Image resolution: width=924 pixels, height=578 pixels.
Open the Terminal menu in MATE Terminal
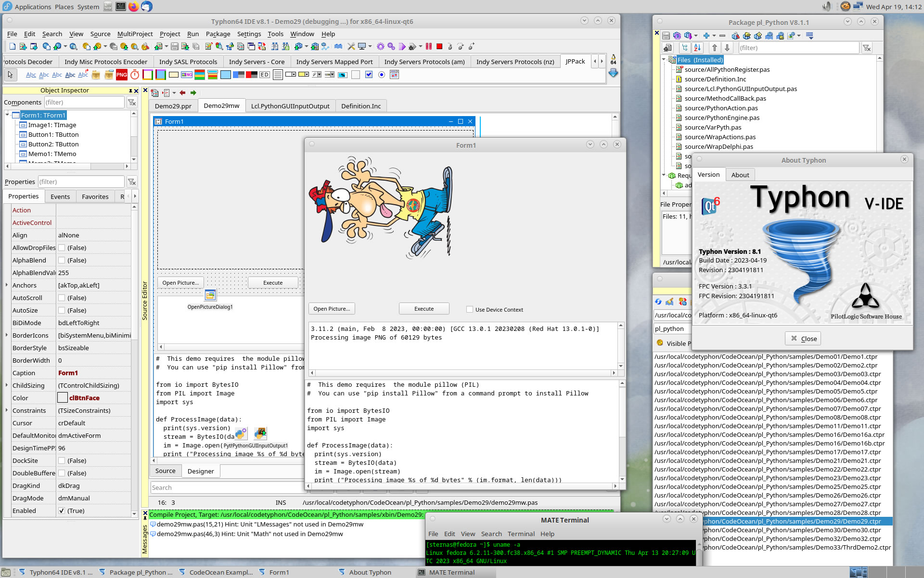[x=521, y=534]
